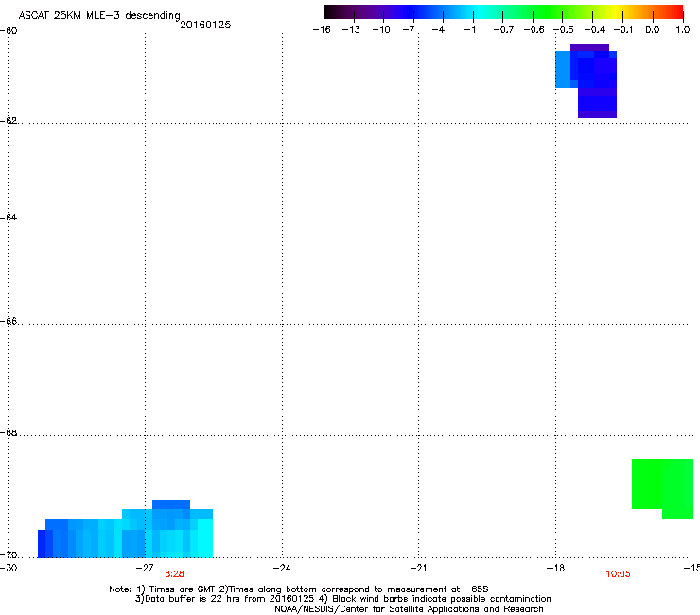Image resolution: width=700 pixels, height=615 pixels.
Task: Click the -30 longitude axis label
Action: point(9,568)
